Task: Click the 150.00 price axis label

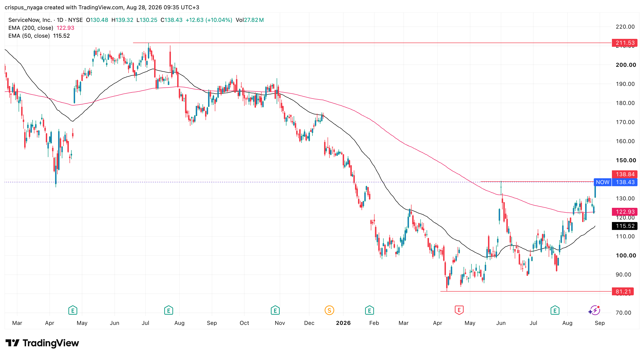Action: pyautogui.click(x=626, y=160)
